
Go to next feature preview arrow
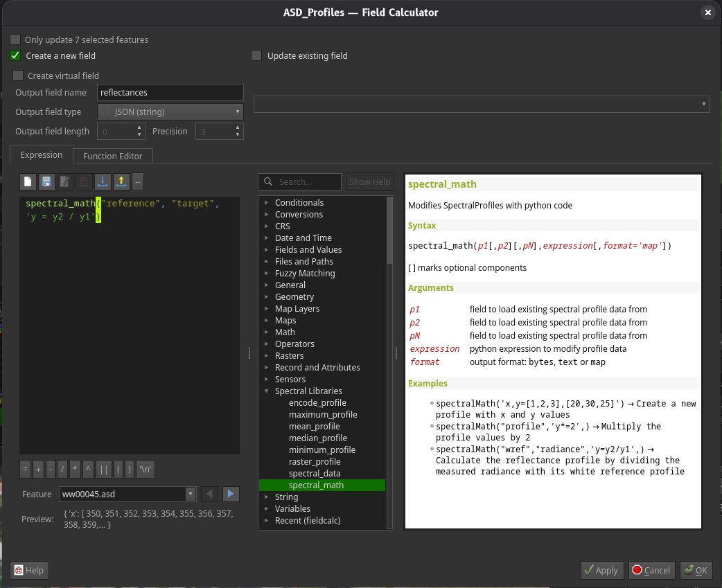point(231,494)
